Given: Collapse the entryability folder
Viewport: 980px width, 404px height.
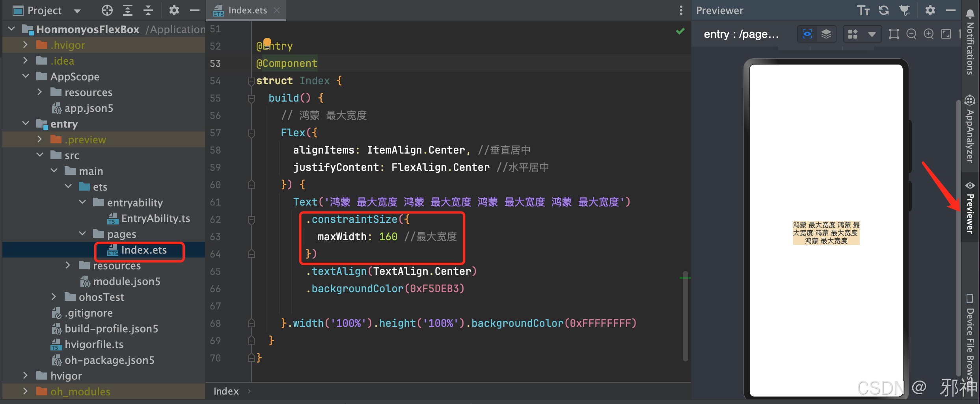Looking at the screenshot, I should 82,202.
